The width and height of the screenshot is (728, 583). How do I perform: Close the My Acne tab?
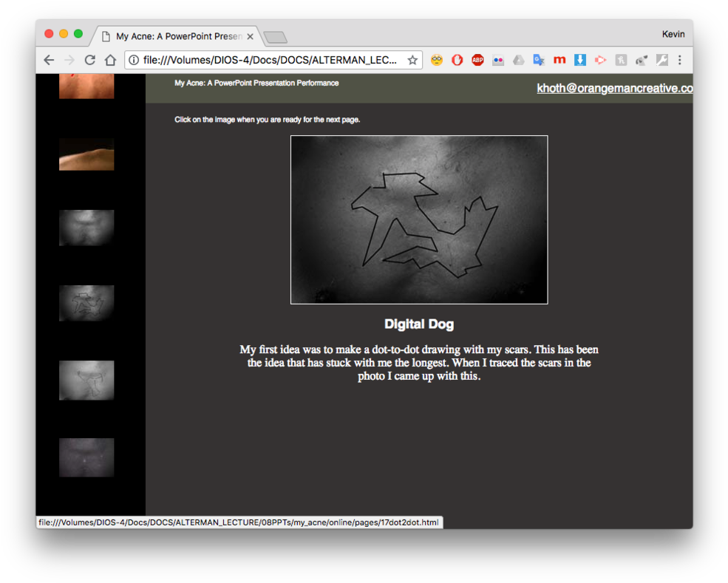coord(250,36)
